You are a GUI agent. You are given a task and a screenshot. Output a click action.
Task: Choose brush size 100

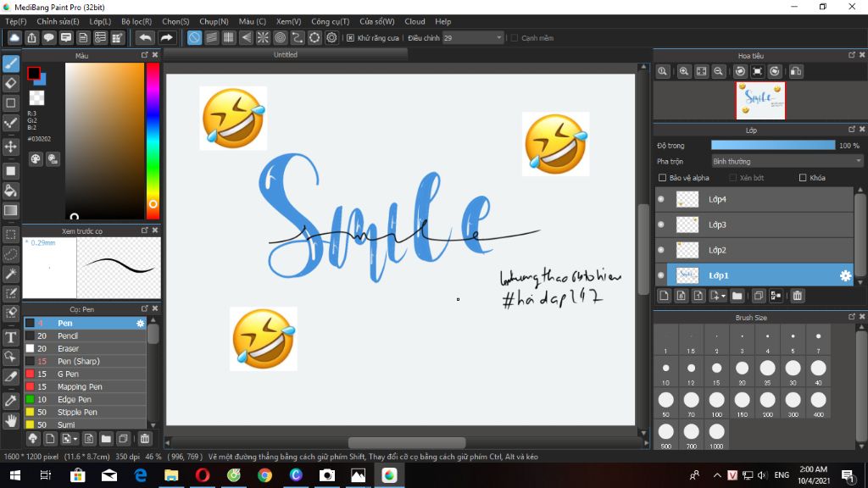click(717, 402)
